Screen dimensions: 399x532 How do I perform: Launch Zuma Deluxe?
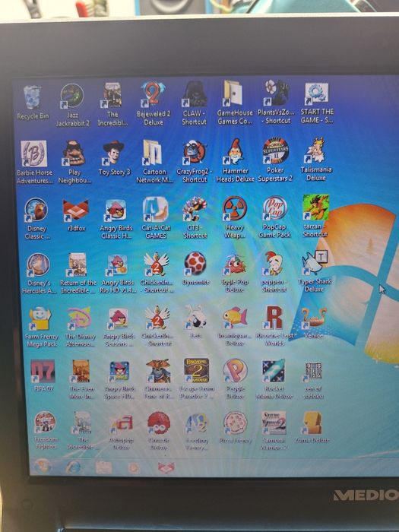pos(312,423)
